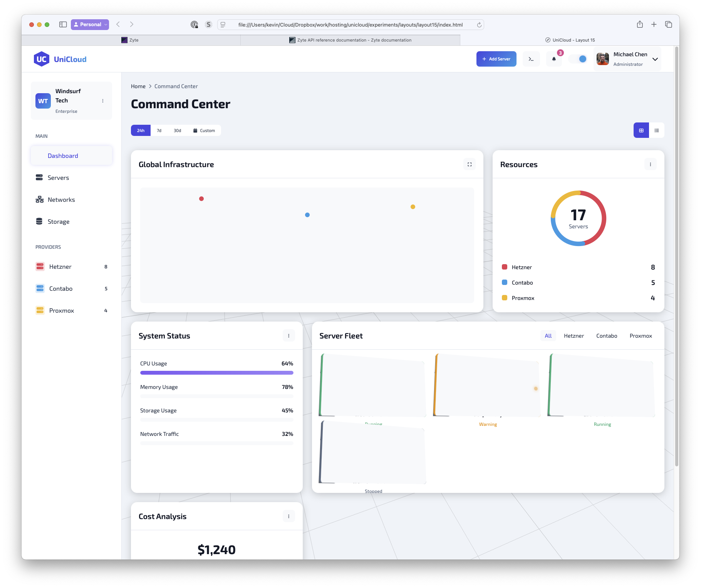701x588 pixels.
Task: Toggle the dark mode switch
Action: 579,59
